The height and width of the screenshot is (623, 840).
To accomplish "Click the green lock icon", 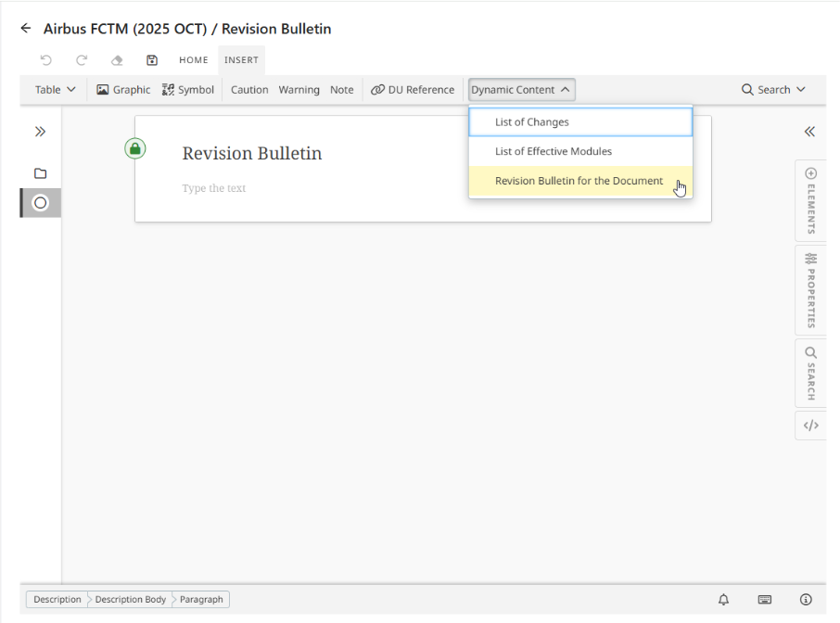I will point(135,148).
